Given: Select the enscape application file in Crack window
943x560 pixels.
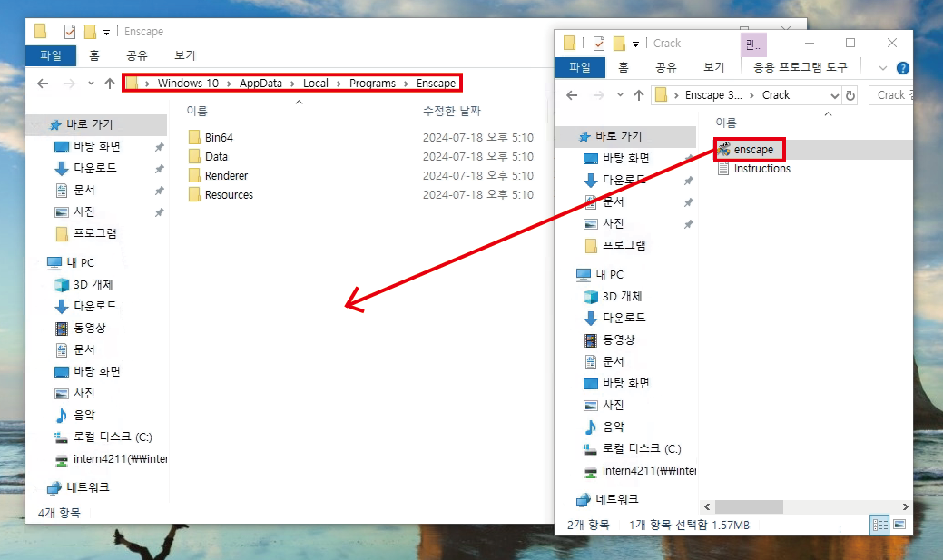Looking at the screenshot, I should pos(746,149).
